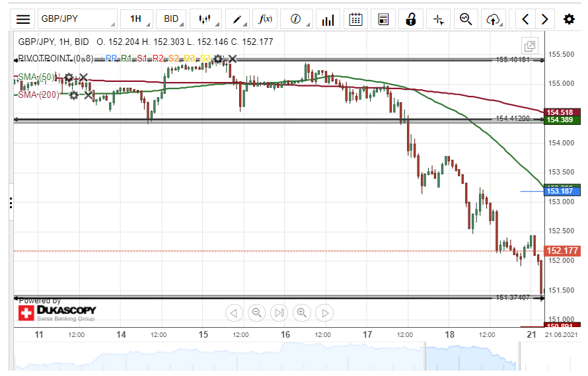
Task: Click date 16 on time axis
Action: click(285, 334)
